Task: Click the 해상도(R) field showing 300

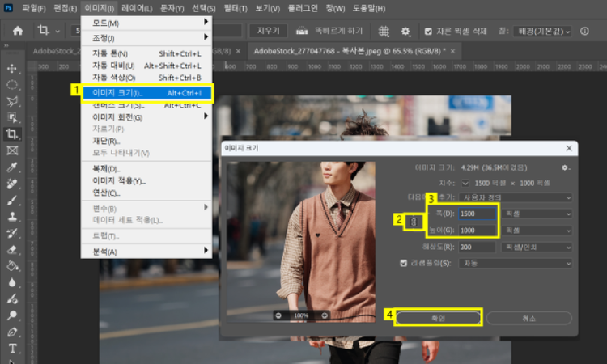Action: coord(477,248)
